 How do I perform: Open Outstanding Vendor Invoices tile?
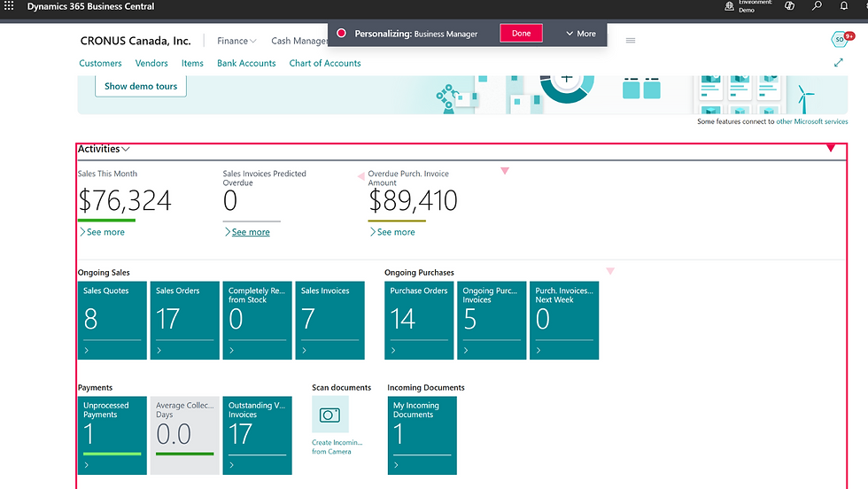[x=258, y=435]
